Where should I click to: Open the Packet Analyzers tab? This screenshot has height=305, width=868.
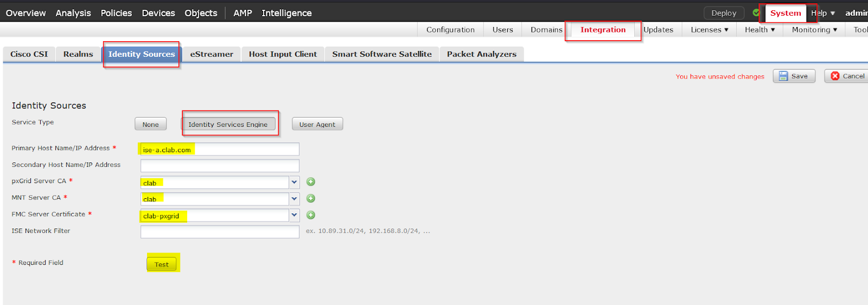[482, 54]
